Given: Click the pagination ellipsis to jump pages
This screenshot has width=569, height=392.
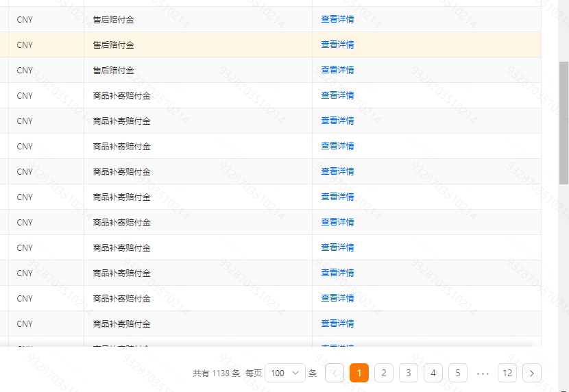Looking at the screenshot, I should click(x=483, y=373).
